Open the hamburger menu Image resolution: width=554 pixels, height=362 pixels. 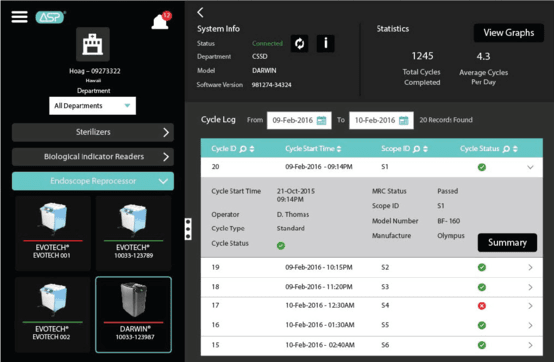(x=19, y=16)
